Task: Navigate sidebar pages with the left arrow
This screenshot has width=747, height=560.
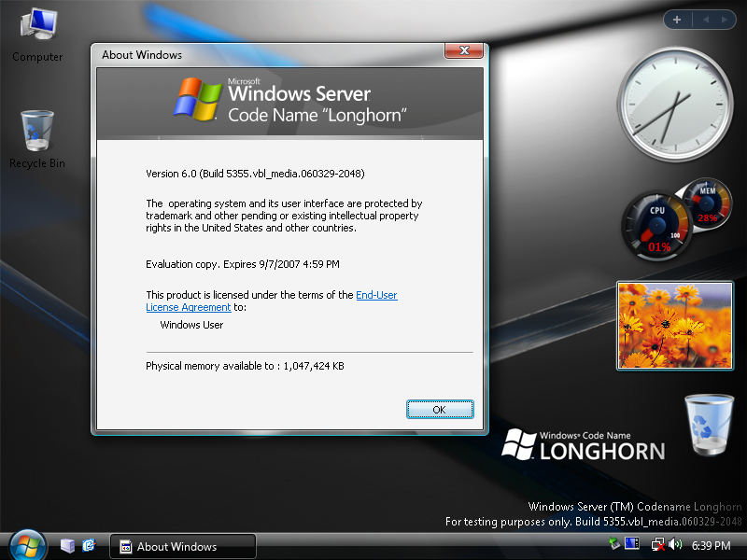Action: coord(705,19)
